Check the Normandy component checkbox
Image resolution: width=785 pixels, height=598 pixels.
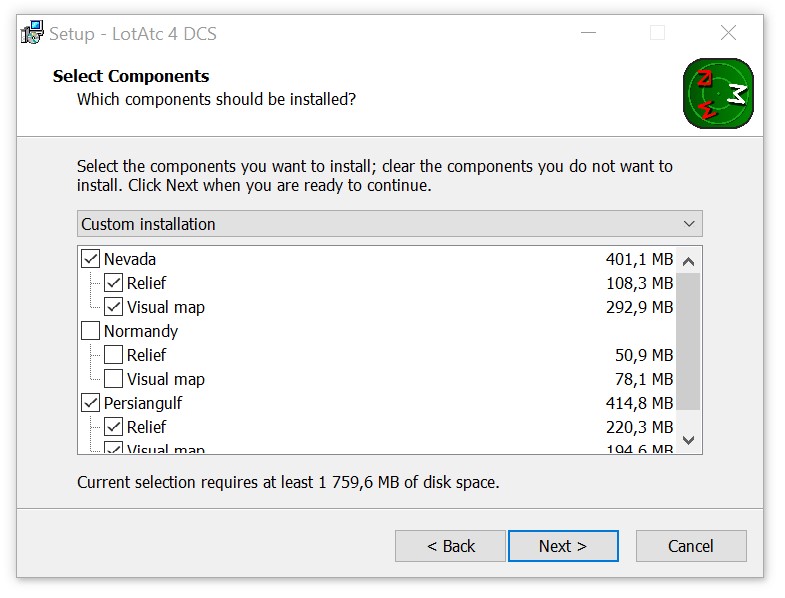click(91, 331)
